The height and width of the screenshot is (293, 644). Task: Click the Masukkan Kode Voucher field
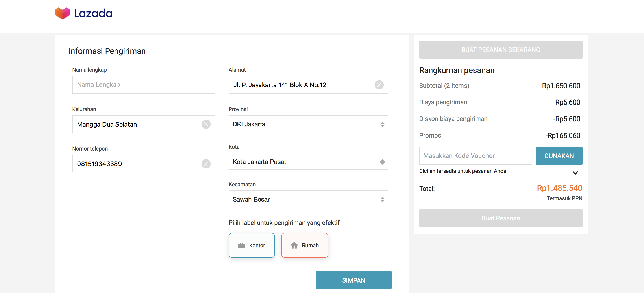(475, 156)
